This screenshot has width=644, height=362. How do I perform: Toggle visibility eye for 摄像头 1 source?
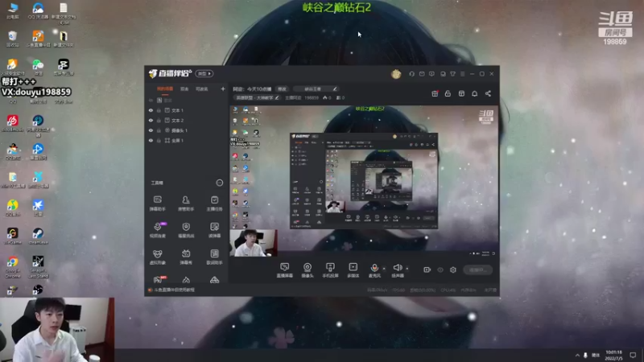coord(151,130)
